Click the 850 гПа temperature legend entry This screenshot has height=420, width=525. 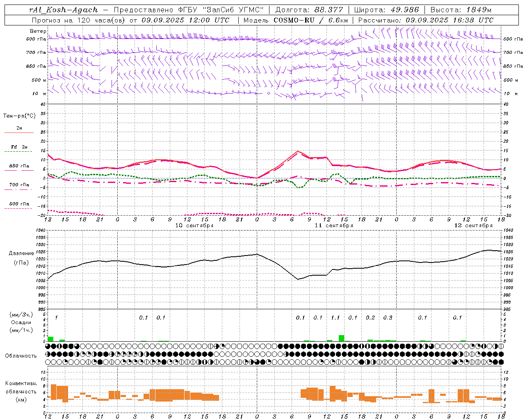[19, 166]
